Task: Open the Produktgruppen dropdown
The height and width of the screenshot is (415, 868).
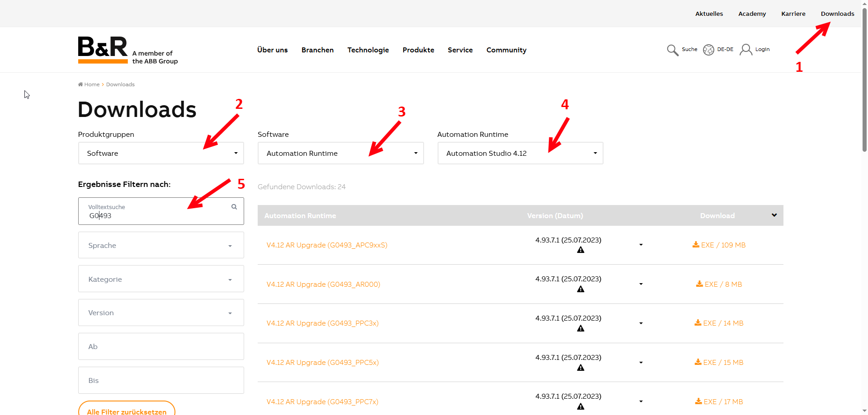Action: (161, 153)
